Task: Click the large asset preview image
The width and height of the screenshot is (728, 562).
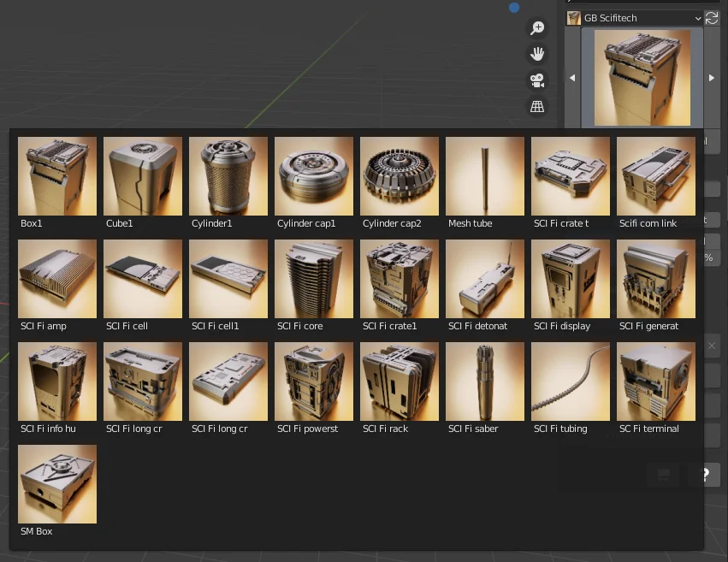Action: (642, 78)
